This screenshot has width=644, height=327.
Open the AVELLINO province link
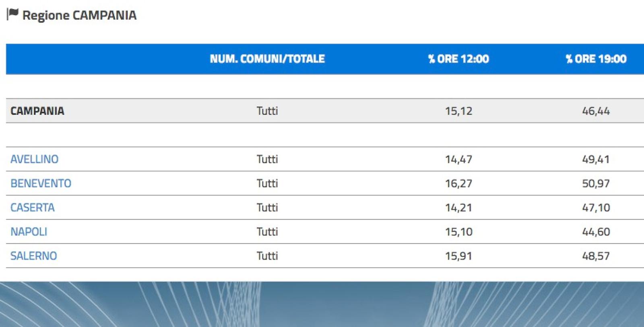(x=34, y=159)
